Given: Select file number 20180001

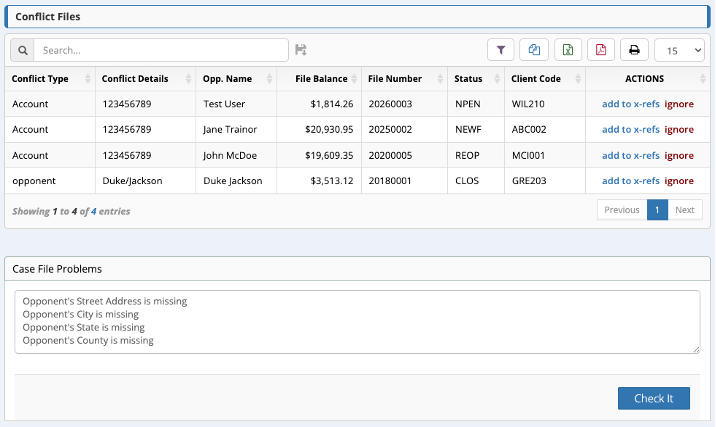Looking at the screenshot, I should pyautogui.click(x=390, y=181).
